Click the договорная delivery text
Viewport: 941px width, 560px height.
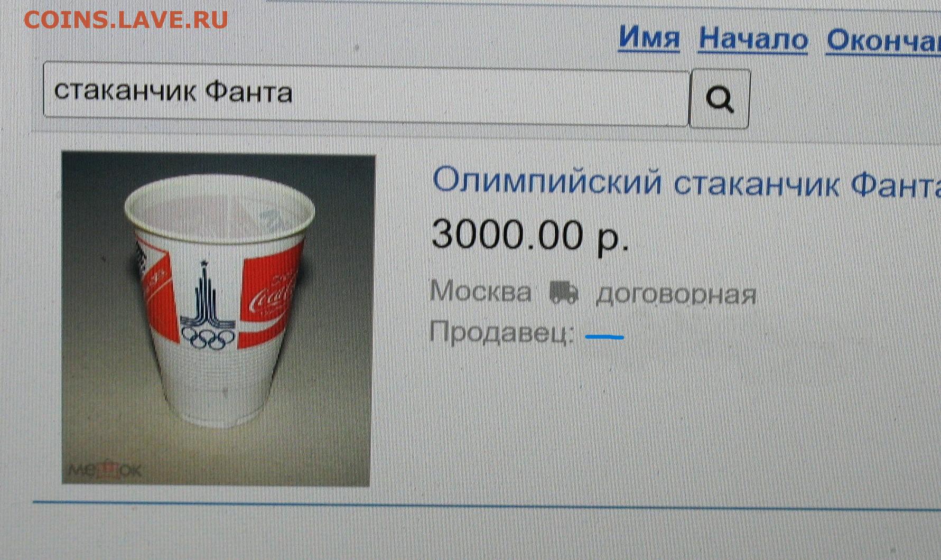(x=676, y=294)
